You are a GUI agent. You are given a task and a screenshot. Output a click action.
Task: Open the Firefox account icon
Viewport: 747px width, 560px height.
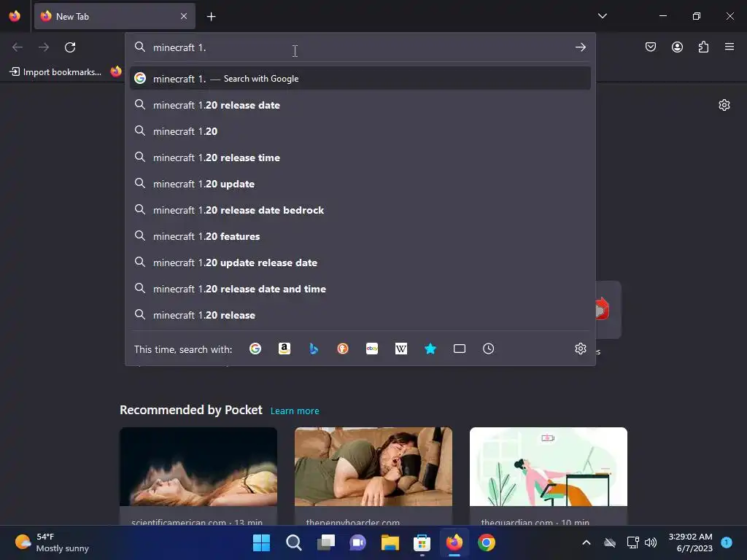(677, 47)
